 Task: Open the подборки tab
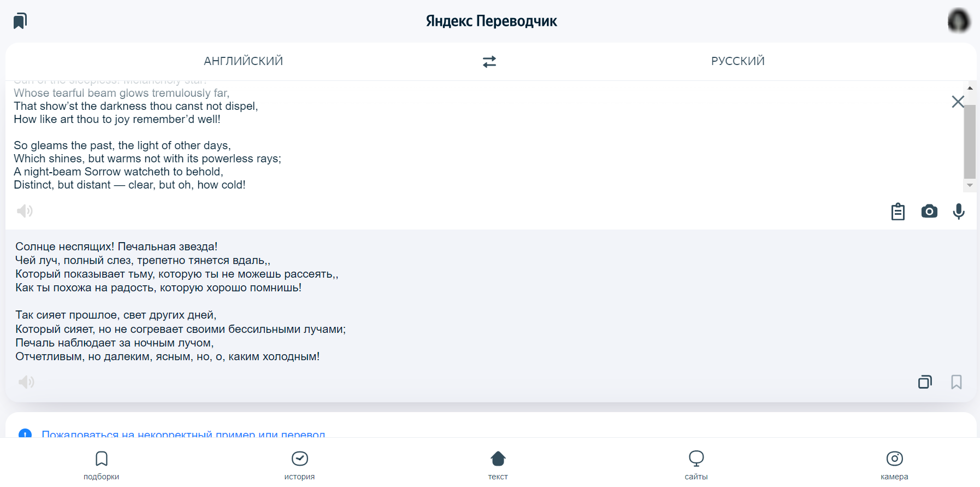tap(102, 465)
